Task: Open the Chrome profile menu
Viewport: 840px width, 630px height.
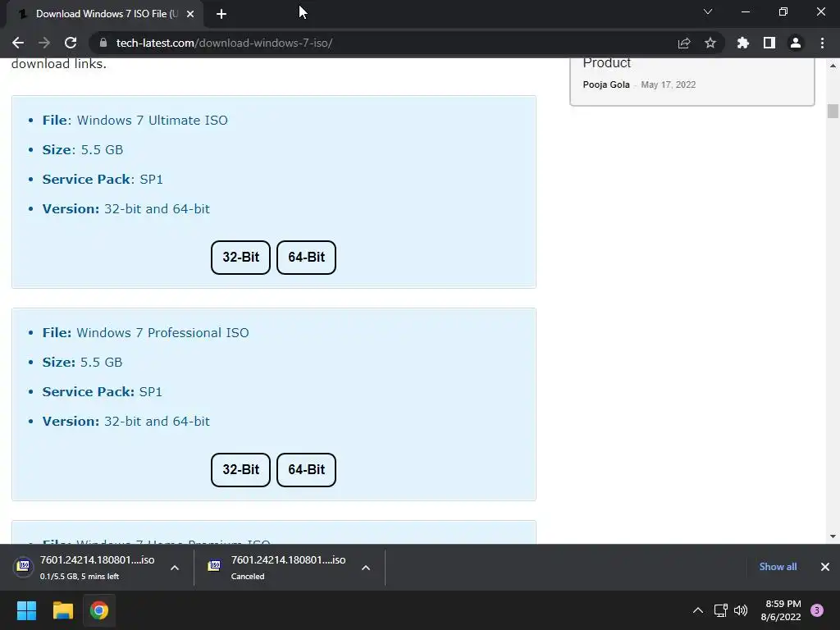Action: point(796,43)
